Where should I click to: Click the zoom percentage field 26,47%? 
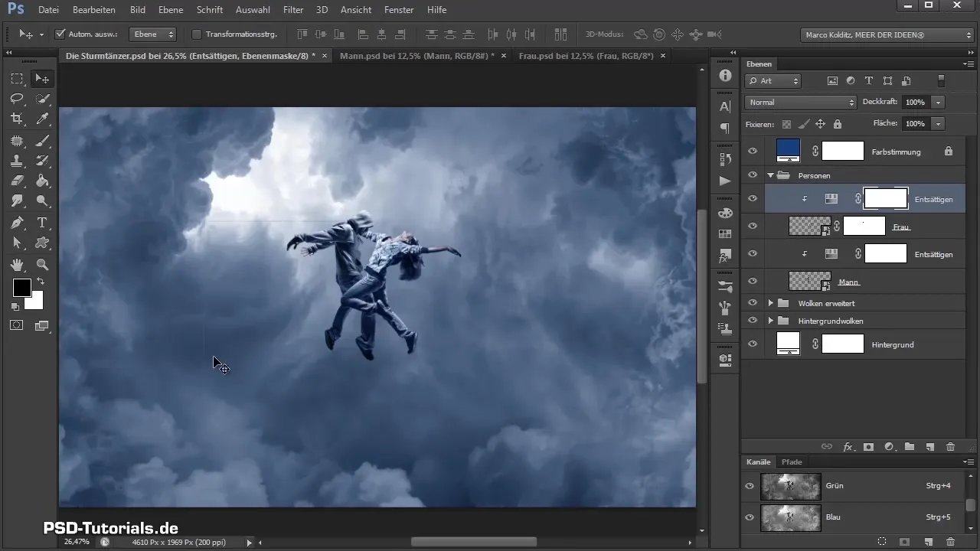point(77,541)
